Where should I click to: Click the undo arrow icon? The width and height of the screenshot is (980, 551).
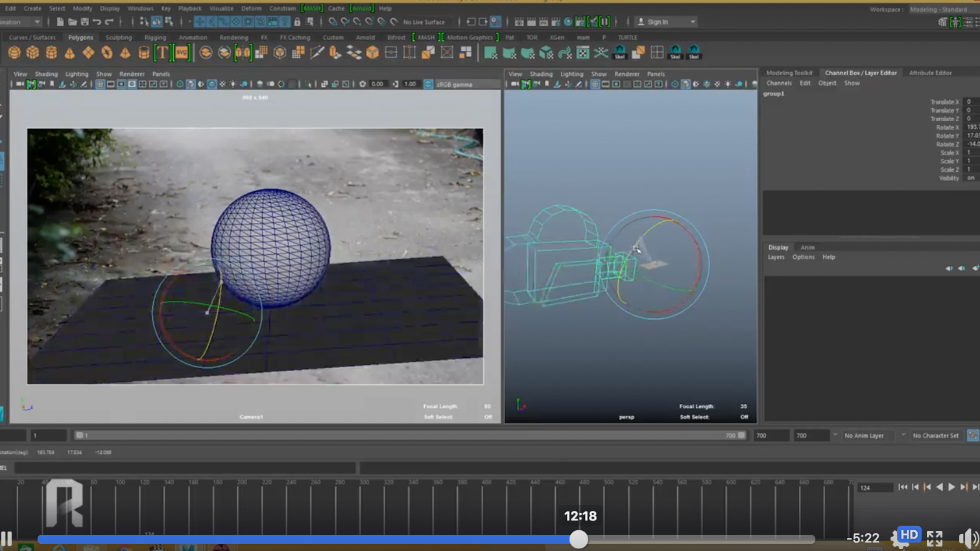(x=97, y=22)
